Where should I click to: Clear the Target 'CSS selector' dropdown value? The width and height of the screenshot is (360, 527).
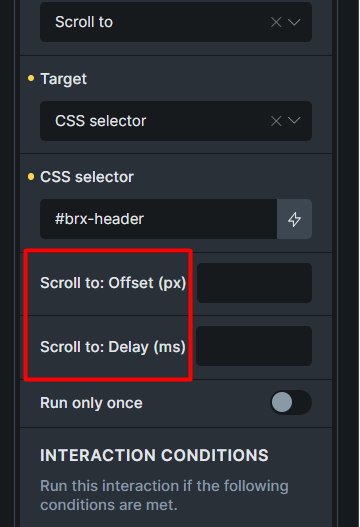click(276, 121)
